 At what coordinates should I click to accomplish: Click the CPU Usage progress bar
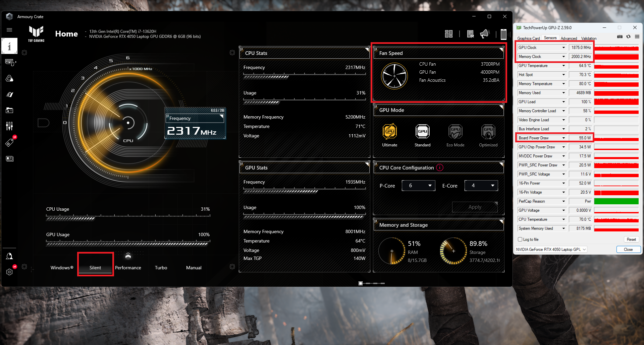pos(128,217)
